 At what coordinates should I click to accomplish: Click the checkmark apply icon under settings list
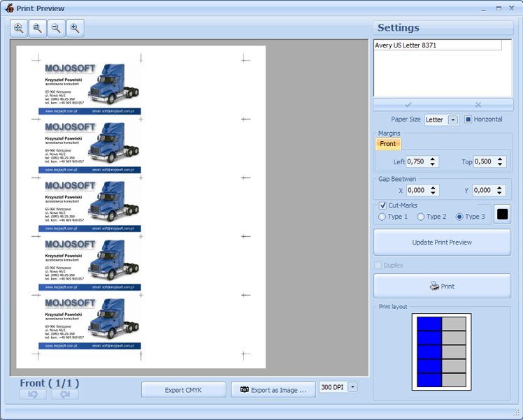pyautogui.click(x=408, y=105)
